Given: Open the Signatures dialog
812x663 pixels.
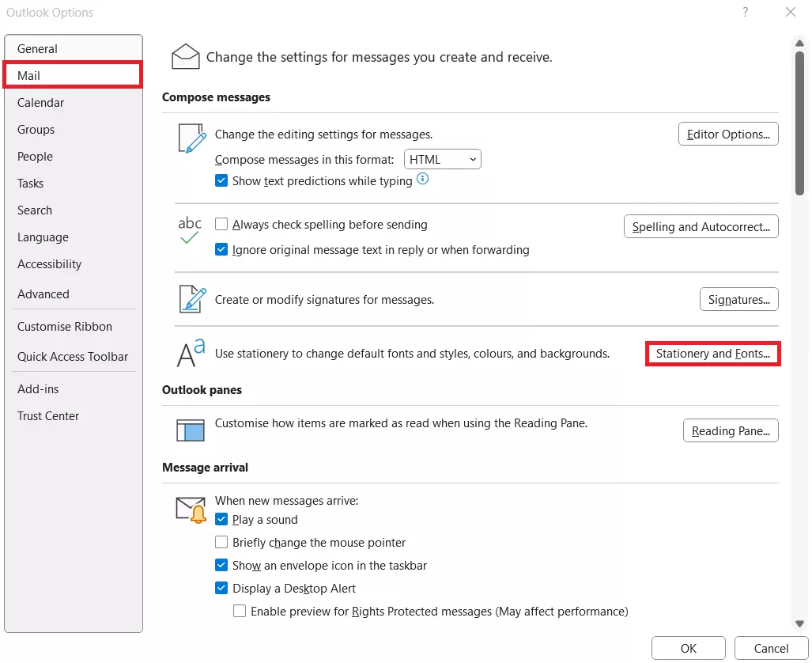Looking at the screenshot, I should 739,299.
